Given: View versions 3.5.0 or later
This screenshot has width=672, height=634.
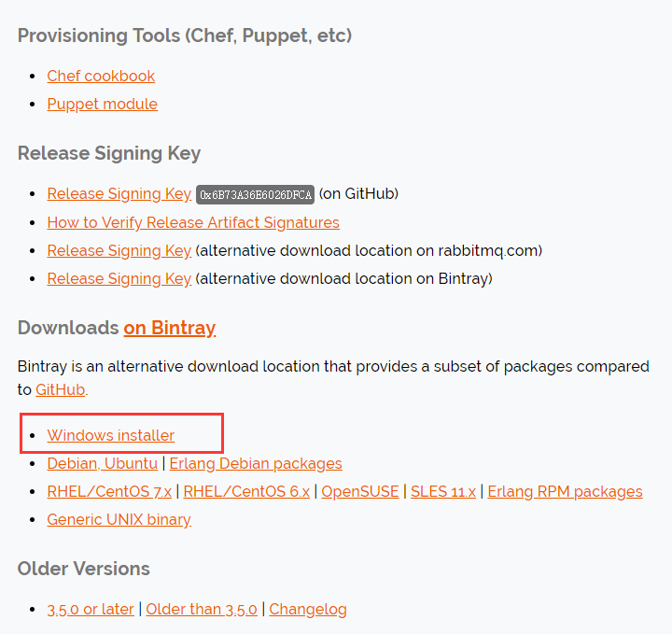Looking at the screenshot, I should pos(91,609).
